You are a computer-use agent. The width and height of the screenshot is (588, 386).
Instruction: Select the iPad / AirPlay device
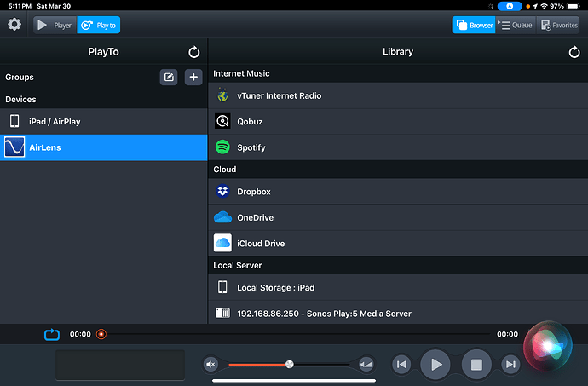coord(103,122)
